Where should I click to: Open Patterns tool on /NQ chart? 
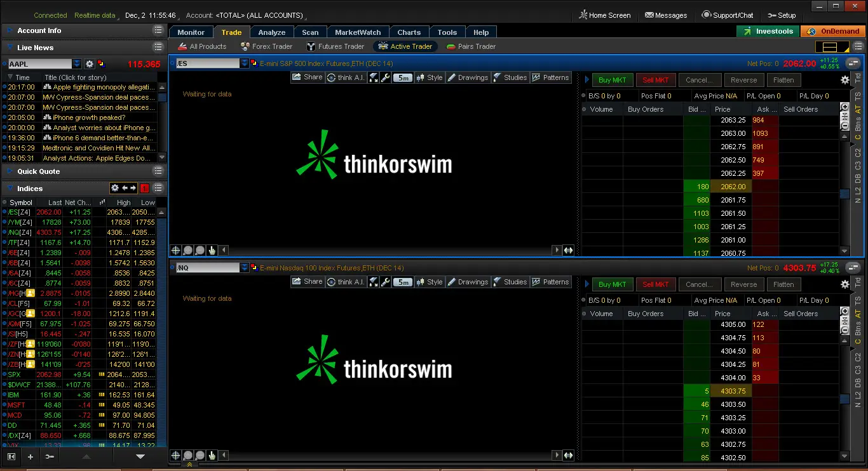(550, 282)
